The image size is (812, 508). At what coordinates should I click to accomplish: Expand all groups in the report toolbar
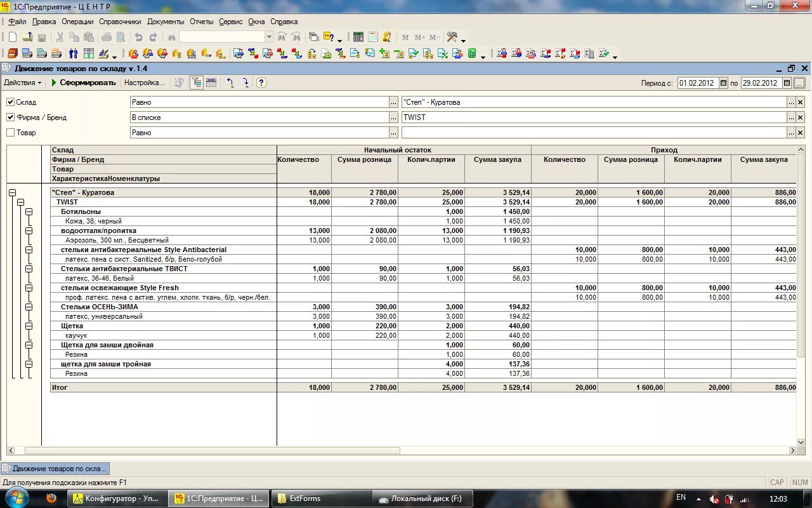coord(244,83)
